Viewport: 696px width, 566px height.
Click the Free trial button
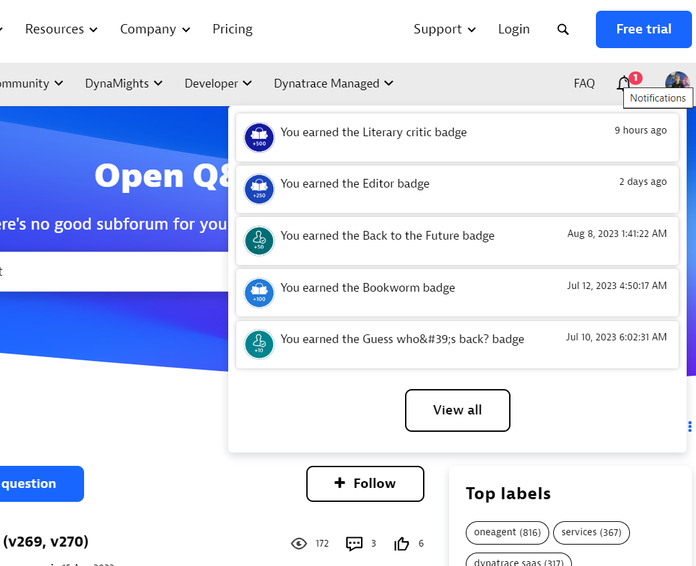pos(643,29)
